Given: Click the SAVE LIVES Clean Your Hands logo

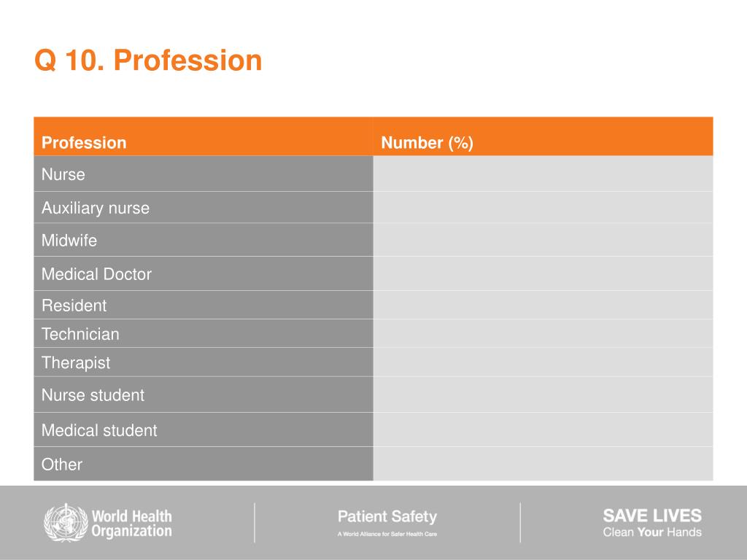Looking at the screenshot, I should [652, 522].
